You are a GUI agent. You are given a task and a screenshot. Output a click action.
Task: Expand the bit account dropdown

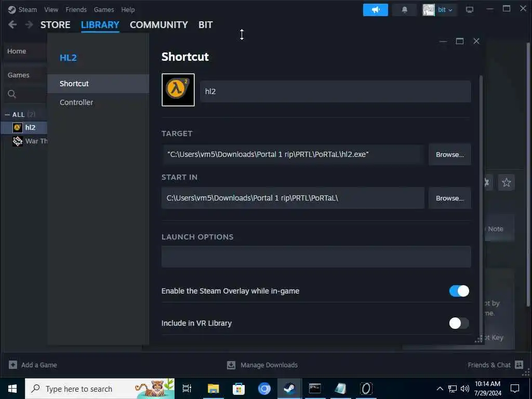(445, 10)
